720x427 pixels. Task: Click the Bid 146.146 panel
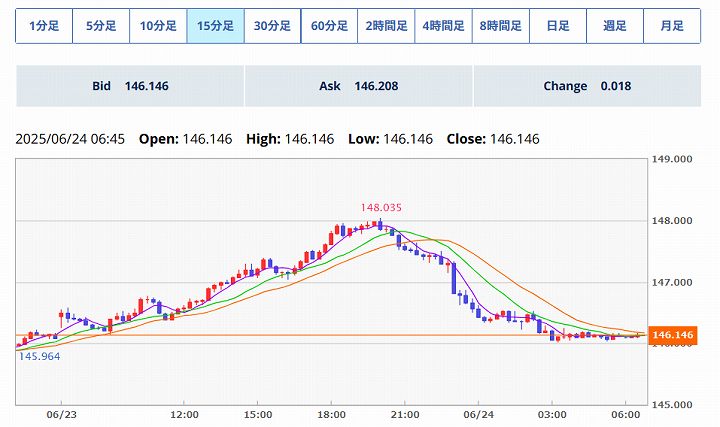click(130, 86)
